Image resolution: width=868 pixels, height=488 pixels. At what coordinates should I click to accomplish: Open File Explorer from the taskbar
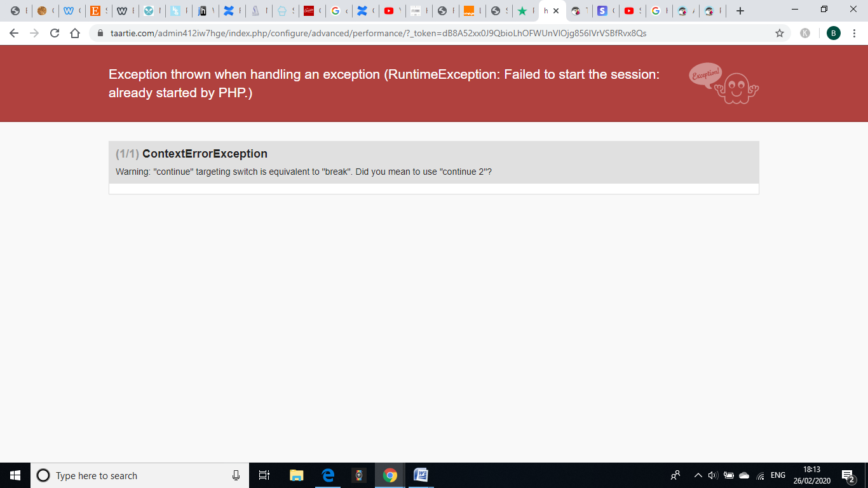tap(296, 475)
